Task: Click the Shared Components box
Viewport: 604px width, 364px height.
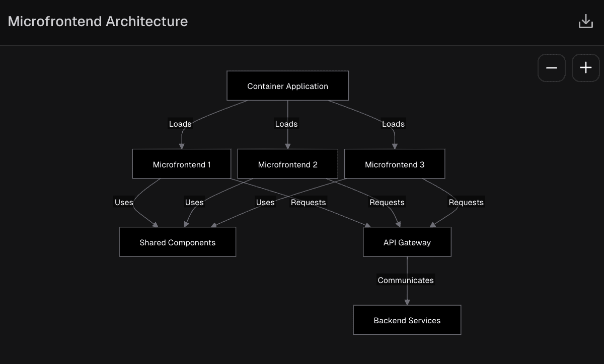Action: coord(177,242)
